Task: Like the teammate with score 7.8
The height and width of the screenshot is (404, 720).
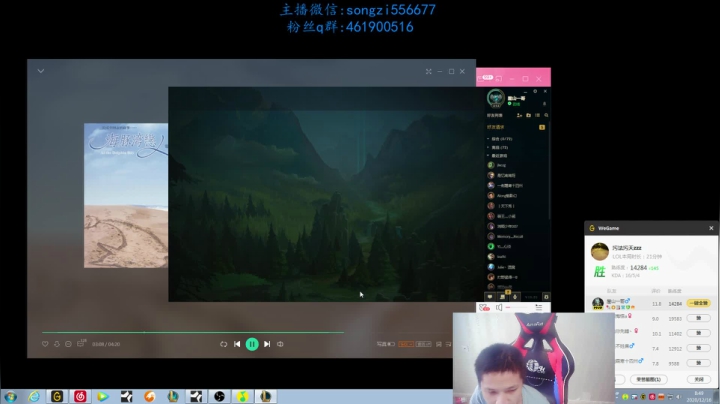Action: tap(698, 363)
